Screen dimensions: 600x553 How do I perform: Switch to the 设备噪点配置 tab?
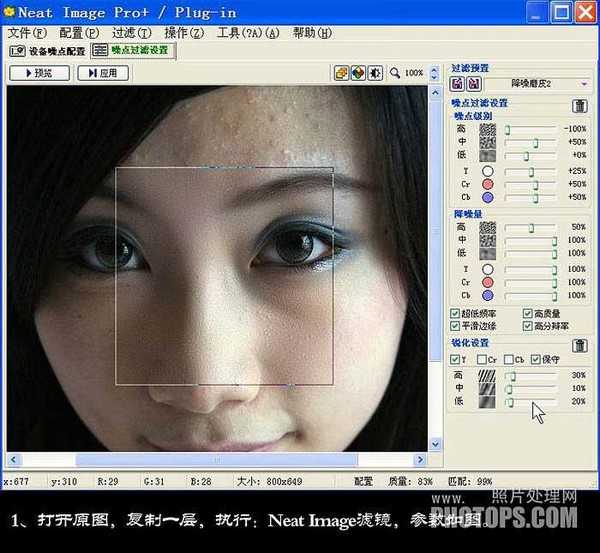coord(47,50)
